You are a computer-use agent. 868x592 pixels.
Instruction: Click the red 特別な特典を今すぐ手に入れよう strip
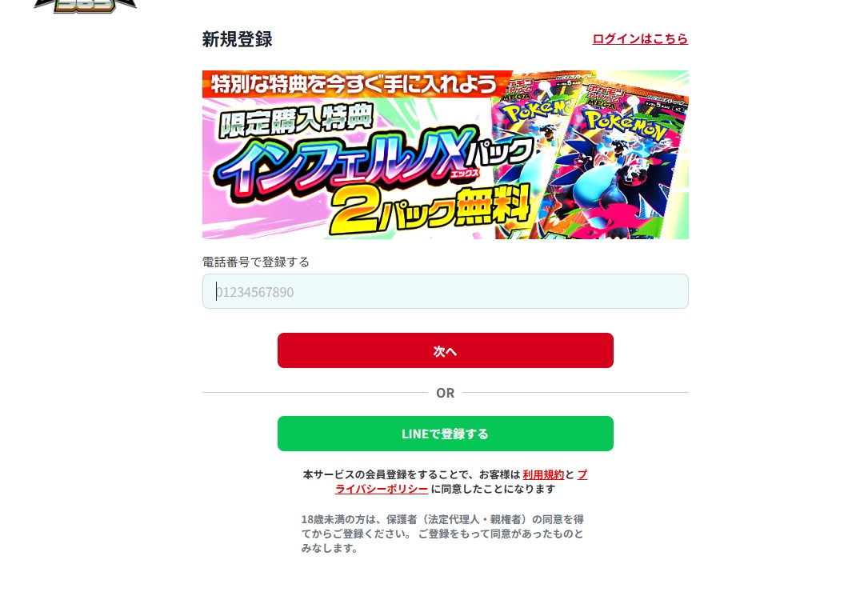point(354,84)
